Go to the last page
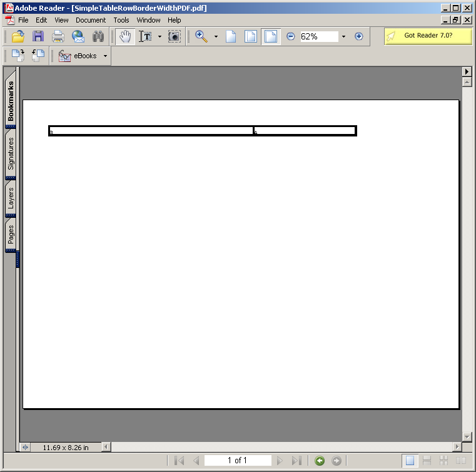This screenshot has height=472, width=476. point(296,461)
